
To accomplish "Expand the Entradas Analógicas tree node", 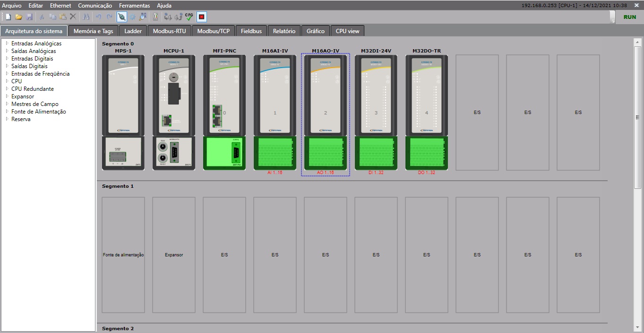I will (x=7, y=44).
